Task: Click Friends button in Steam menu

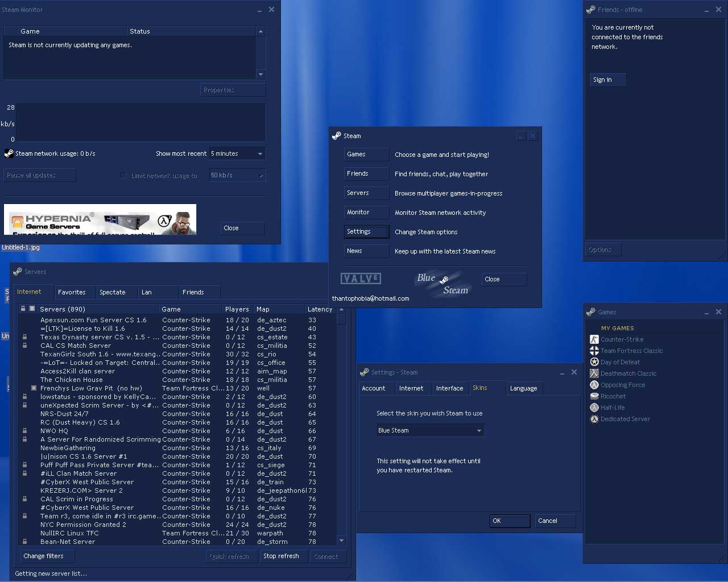Action: (366, 173)
